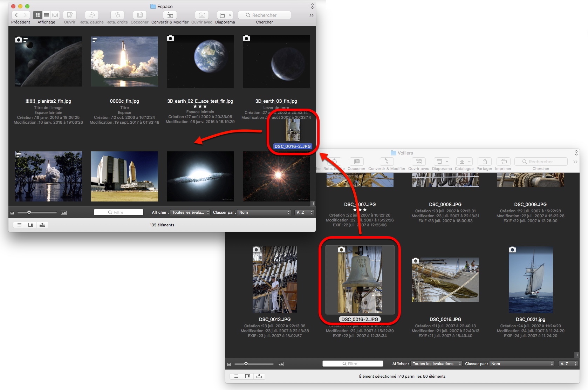Screen dimensions: 588x390
Task: Toggle the list pane button in Voiliers status bar
Action: 236,376
